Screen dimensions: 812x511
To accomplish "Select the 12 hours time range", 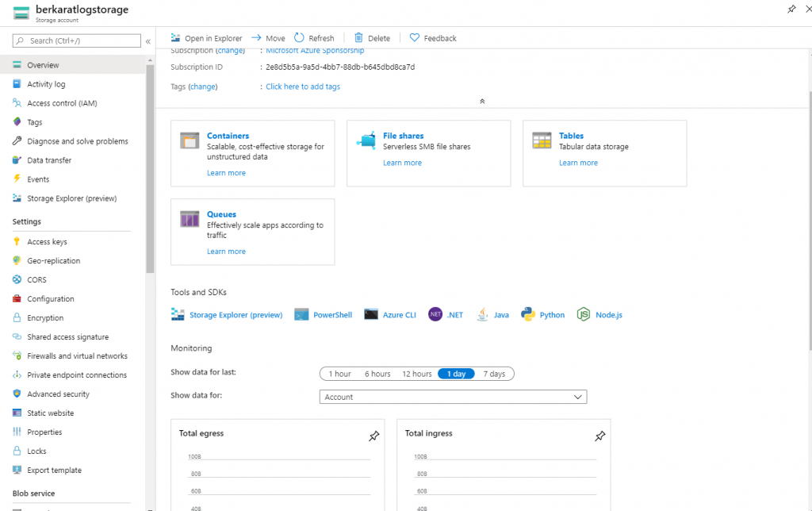I will (417, 374).
